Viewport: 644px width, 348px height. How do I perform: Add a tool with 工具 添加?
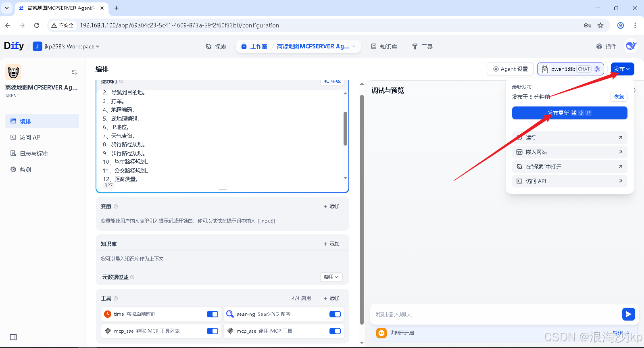331,298
